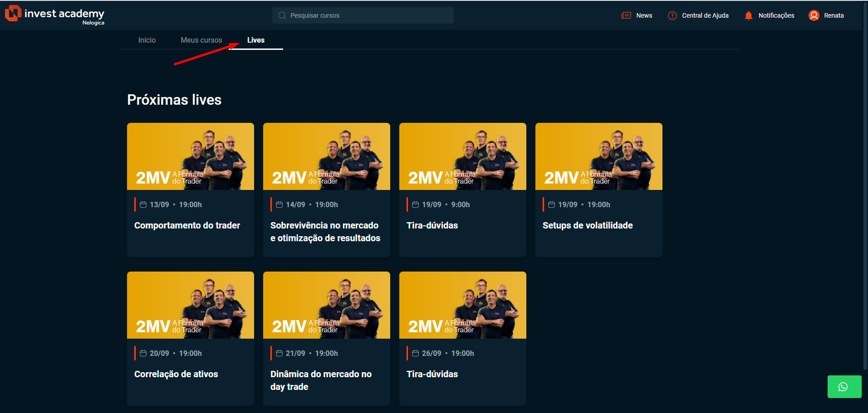Click Tira-dúvidas title under 19/09
This screenshot has height=413, width=868.
pos(432,225)
